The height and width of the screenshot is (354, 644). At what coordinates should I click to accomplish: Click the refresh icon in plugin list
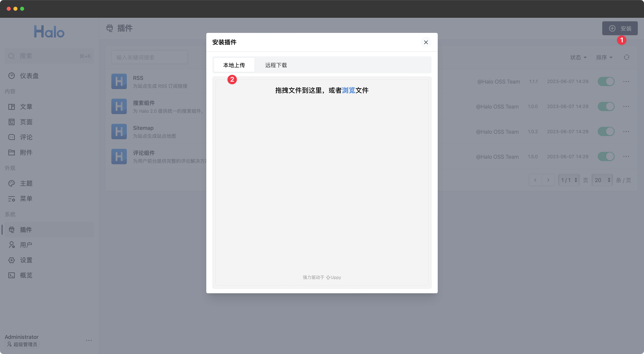click(x=626, y=57)
